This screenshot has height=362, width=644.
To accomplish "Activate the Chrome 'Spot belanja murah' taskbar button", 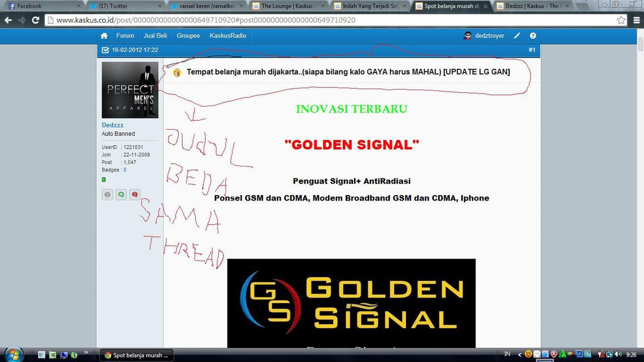I will (x=137, y=355).
